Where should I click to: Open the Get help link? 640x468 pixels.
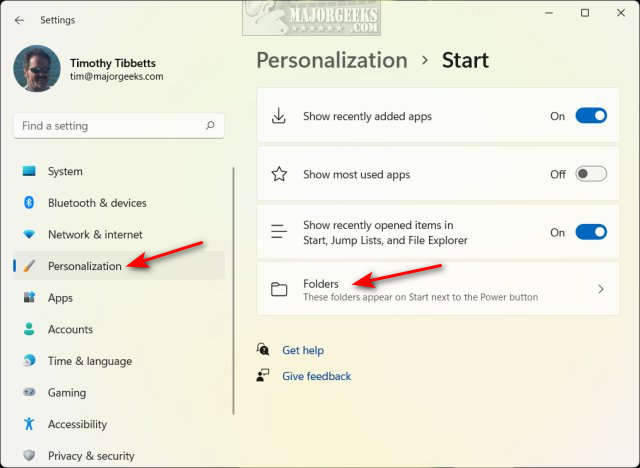(303, 350)
